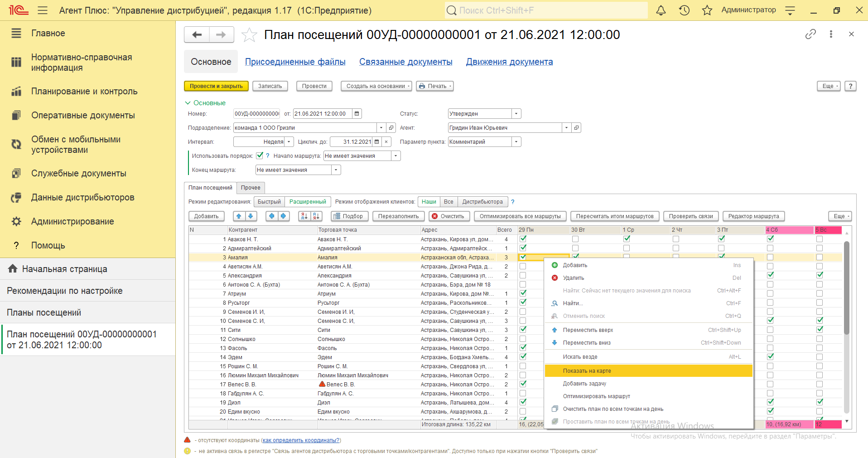This screenshot has width=868, height=458.
Task: Open history clock icon
Action: 684,10
